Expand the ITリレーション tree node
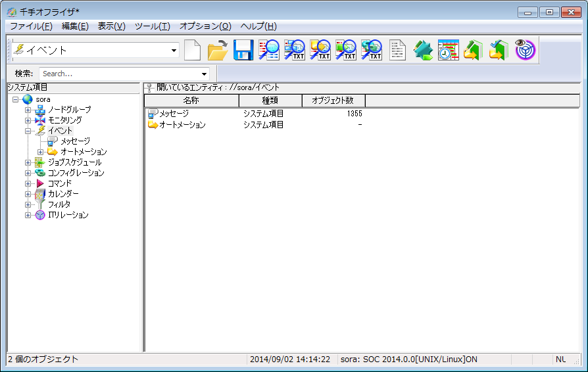Screen dimensions: 588x372 28,215
